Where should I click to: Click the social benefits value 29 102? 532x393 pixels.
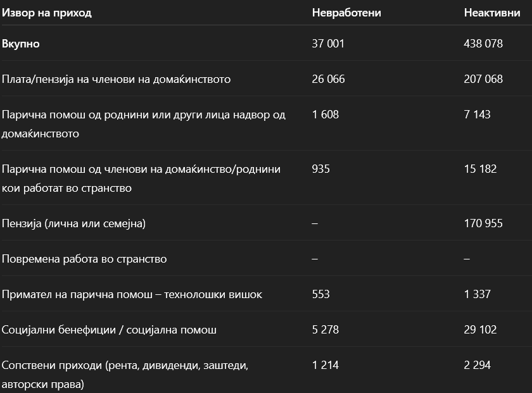coord(480,330)
